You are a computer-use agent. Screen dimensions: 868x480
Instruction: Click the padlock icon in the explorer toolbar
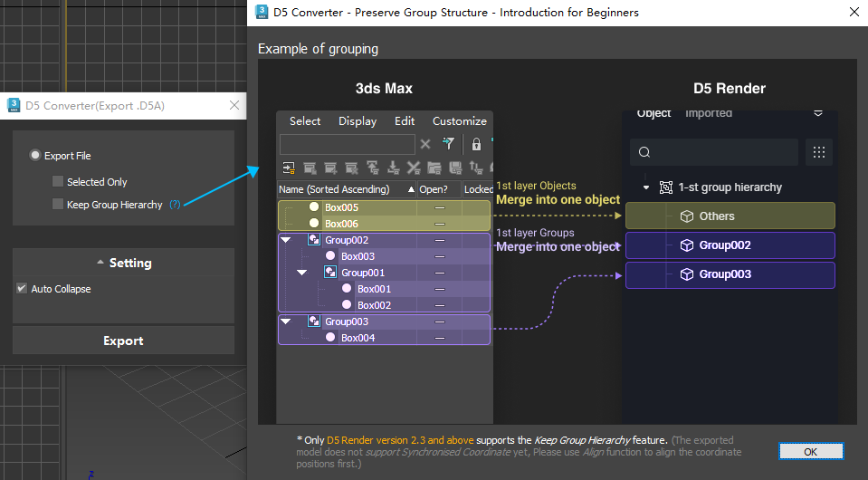pyautogui.click(x=476, y=145)
